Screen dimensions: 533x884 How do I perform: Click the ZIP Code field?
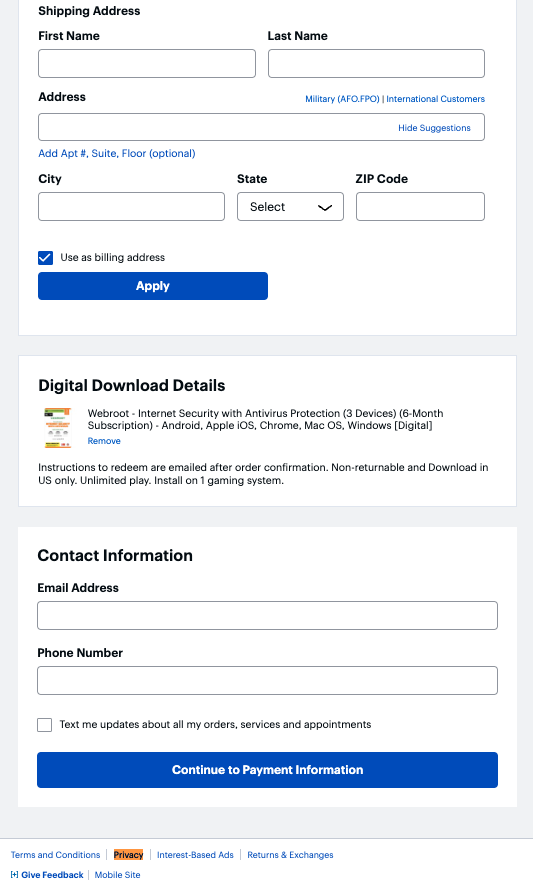click(x=420, y=207)
